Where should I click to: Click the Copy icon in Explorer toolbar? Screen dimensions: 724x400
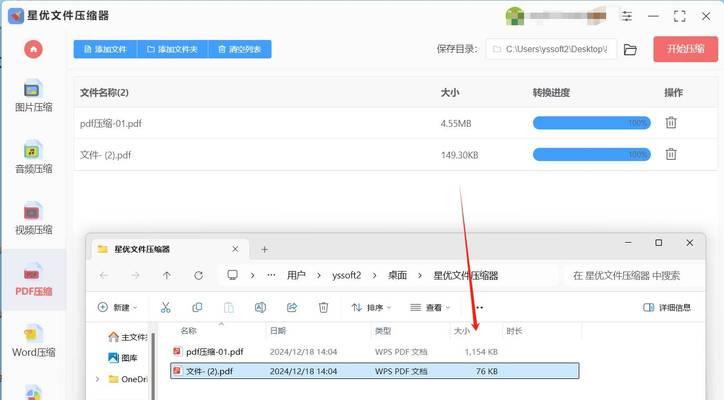[x=197, y=307]
